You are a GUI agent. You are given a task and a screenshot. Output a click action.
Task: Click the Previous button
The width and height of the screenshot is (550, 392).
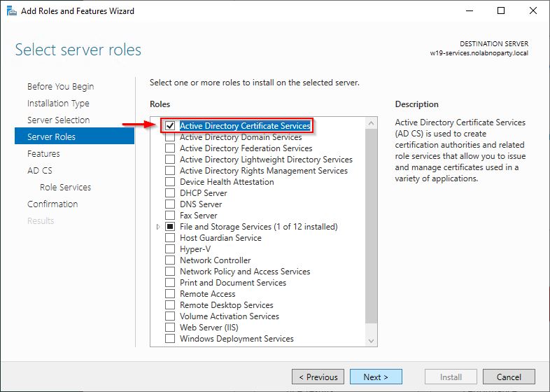(x=318, y=377)
